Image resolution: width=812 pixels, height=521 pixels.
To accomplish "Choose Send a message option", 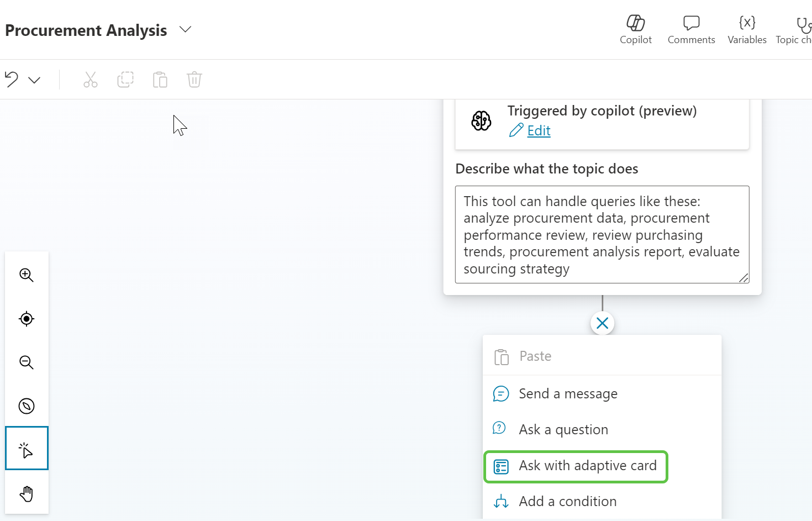I will [568, 394].
